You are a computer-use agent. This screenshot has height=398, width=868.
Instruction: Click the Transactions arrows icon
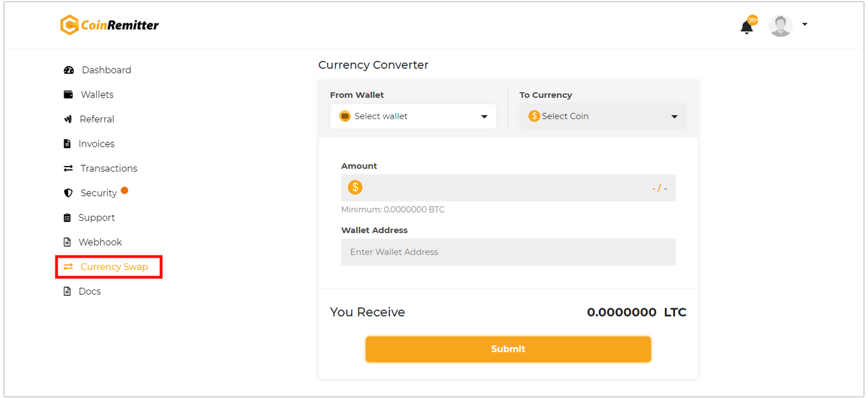(68, 168)
